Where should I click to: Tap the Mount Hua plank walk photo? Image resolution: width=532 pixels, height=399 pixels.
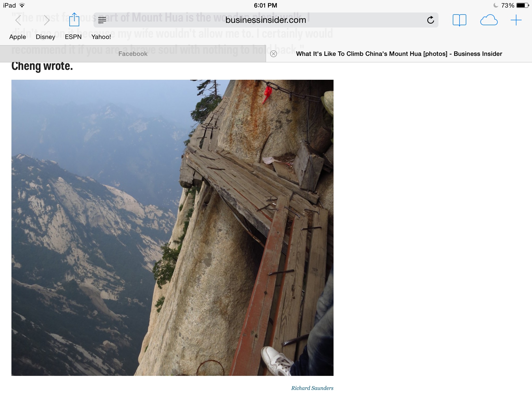172,228
